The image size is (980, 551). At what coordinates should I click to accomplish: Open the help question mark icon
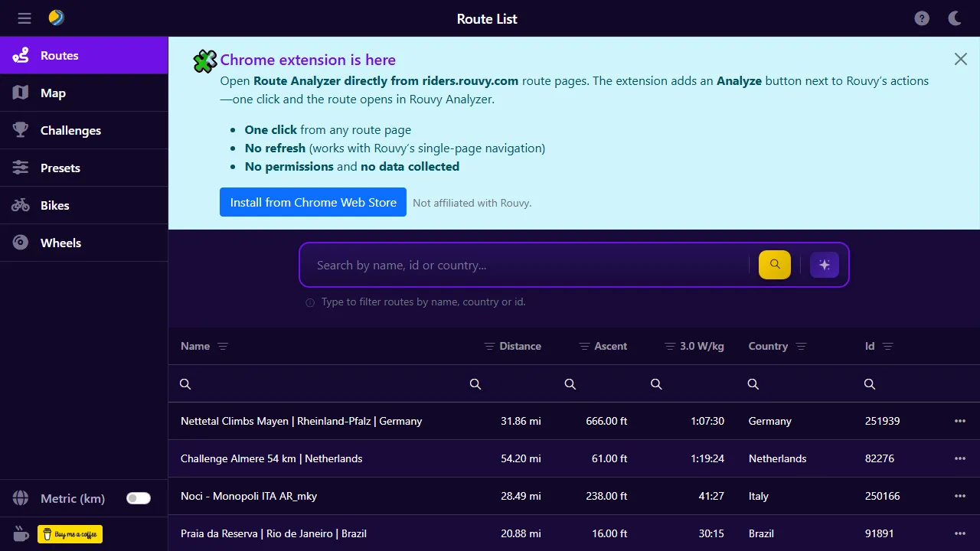click(x=922, y=18)
